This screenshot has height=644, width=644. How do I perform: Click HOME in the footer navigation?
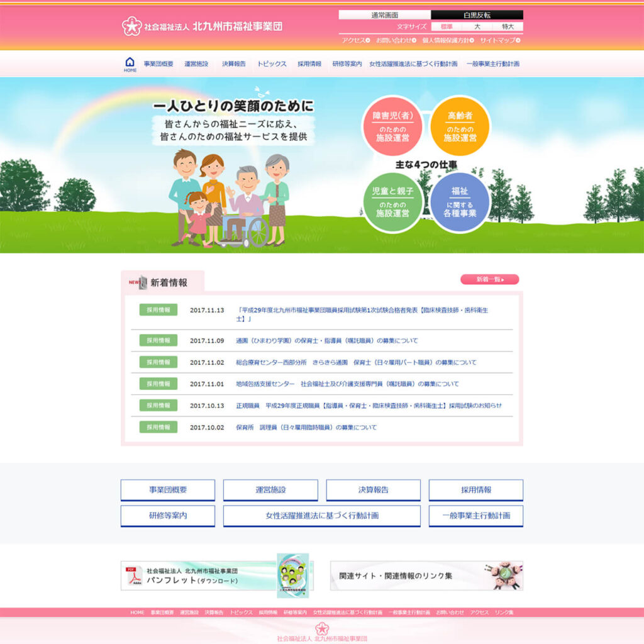point(137,613)
